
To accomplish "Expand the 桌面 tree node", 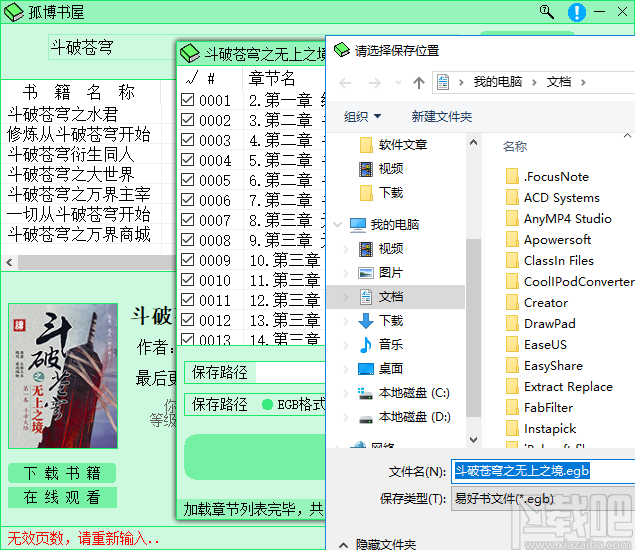I will pos(345,369).
